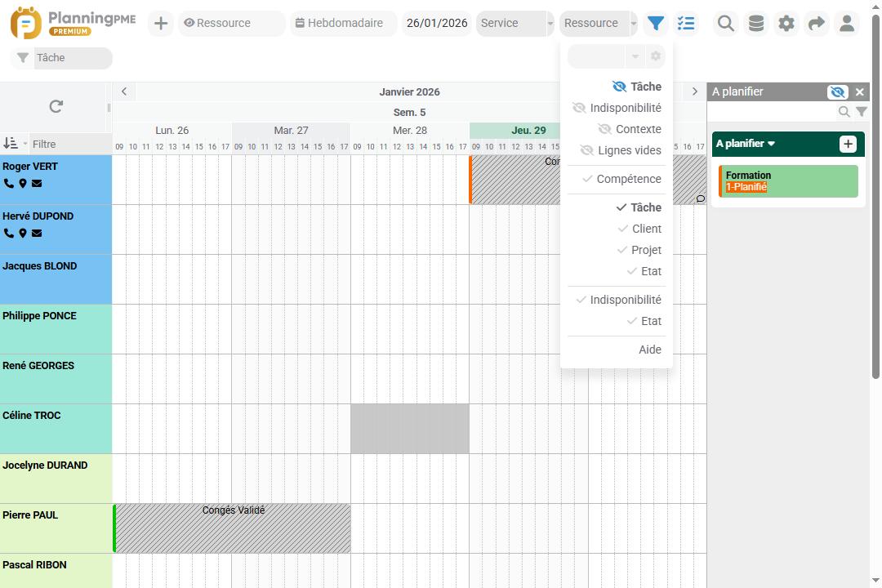Click the Janvier 2026 month header
Viewport: 882px width, 588px height.
[409, 91]
